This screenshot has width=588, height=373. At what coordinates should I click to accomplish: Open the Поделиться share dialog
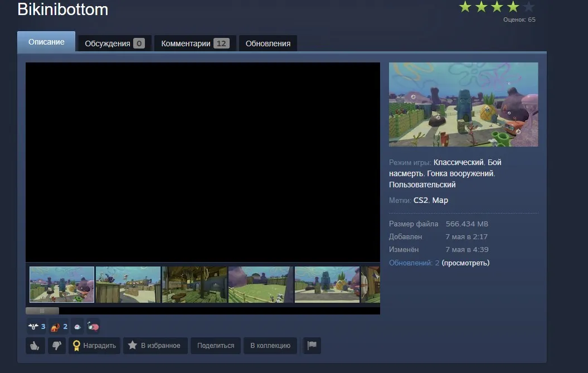(216, 345)
